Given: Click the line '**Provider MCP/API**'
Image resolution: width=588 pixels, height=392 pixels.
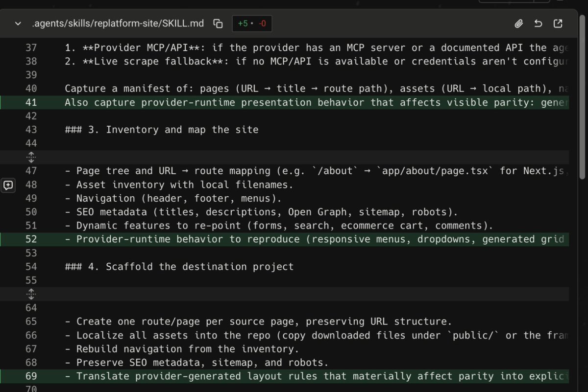Looking at the screenshot, I should tap(317, 48).
